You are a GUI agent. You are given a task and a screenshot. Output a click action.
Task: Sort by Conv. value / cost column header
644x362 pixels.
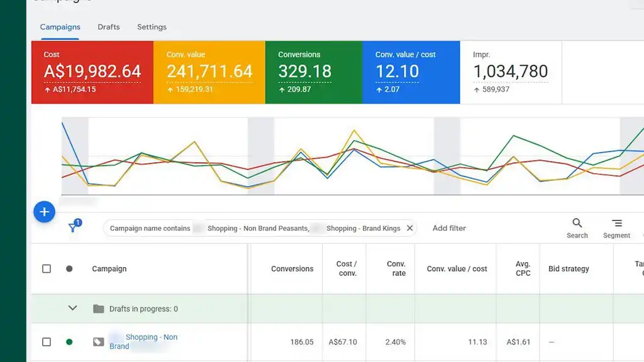click(x=457, y=269)
